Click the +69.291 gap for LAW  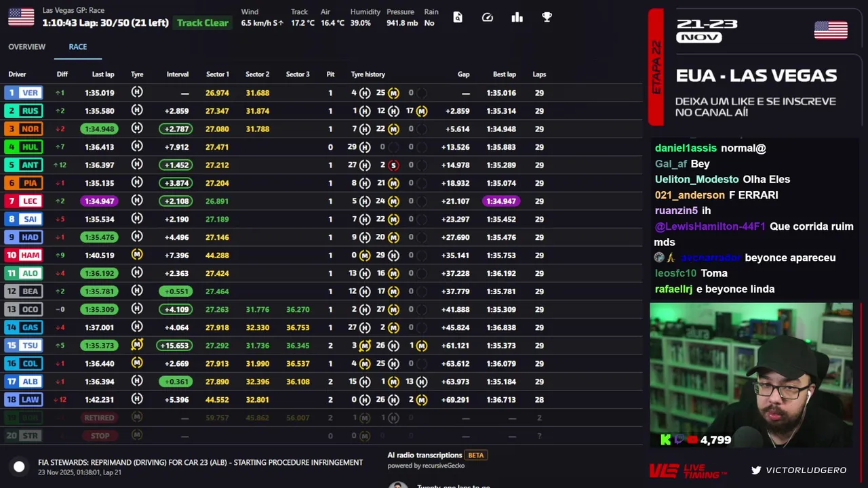(x=455, y=399)
